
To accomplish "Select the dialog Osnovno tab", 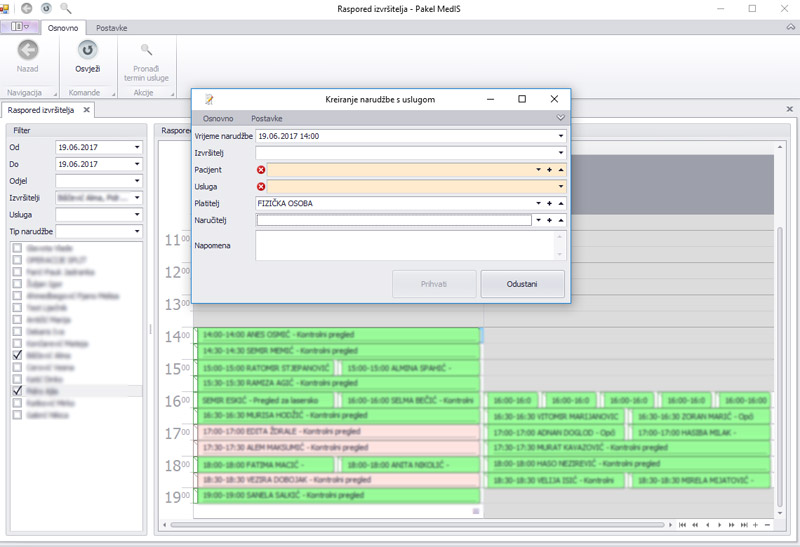I will [218, 118].
